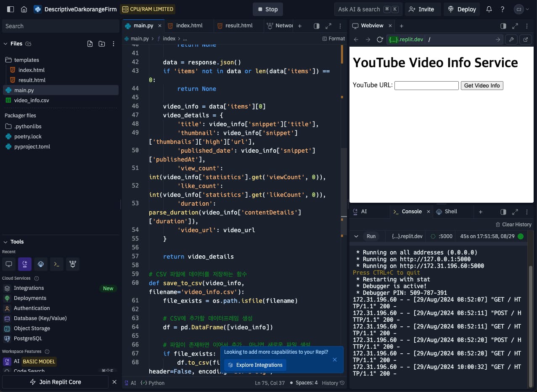Viewport: 537px width, 392px height.
Task: Stop the running Repl
Action: click(267, 9)
